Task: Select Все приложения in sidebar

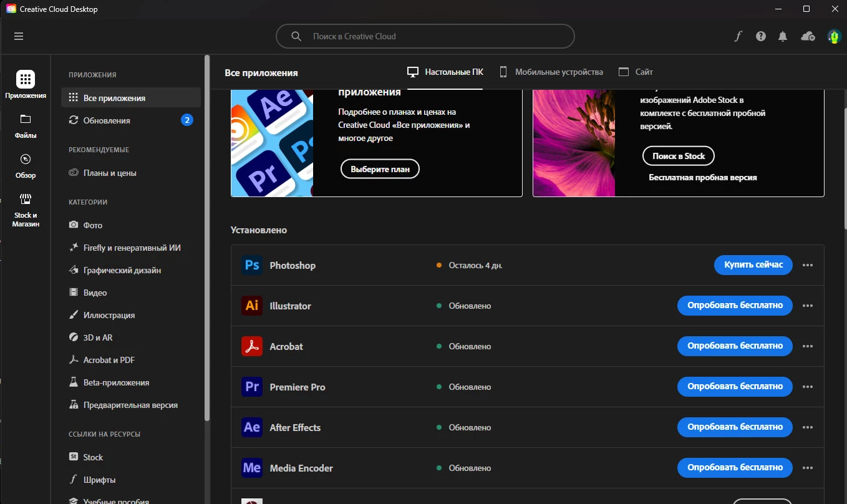Action: click(131, 98)
